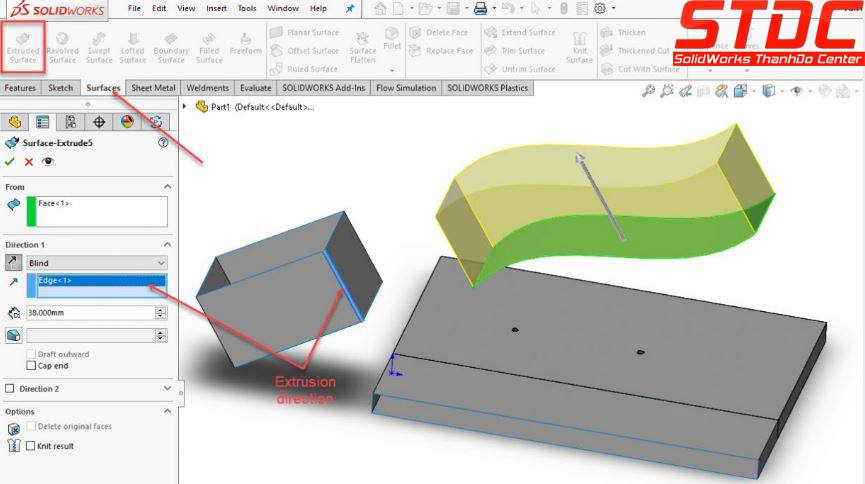Click the Planar Surface command
Viewport: 865px width, 484px height.
[305, 33]
